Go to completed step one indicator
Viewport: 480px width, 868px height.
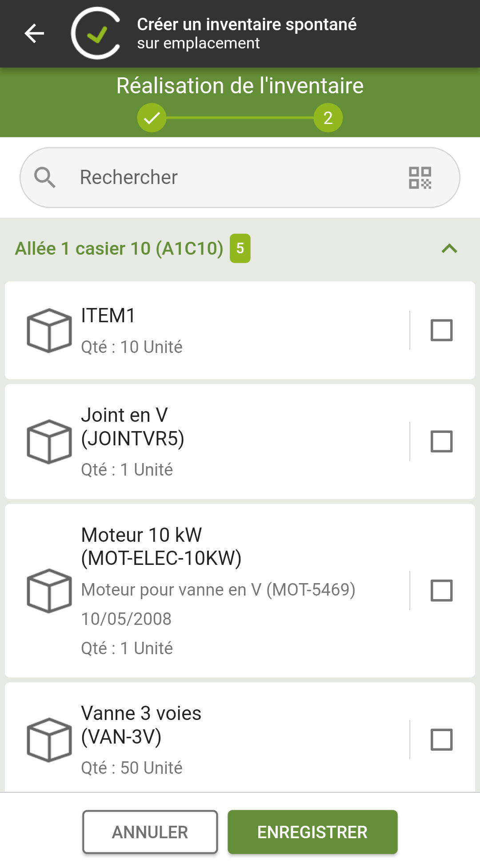click(152, 118)
